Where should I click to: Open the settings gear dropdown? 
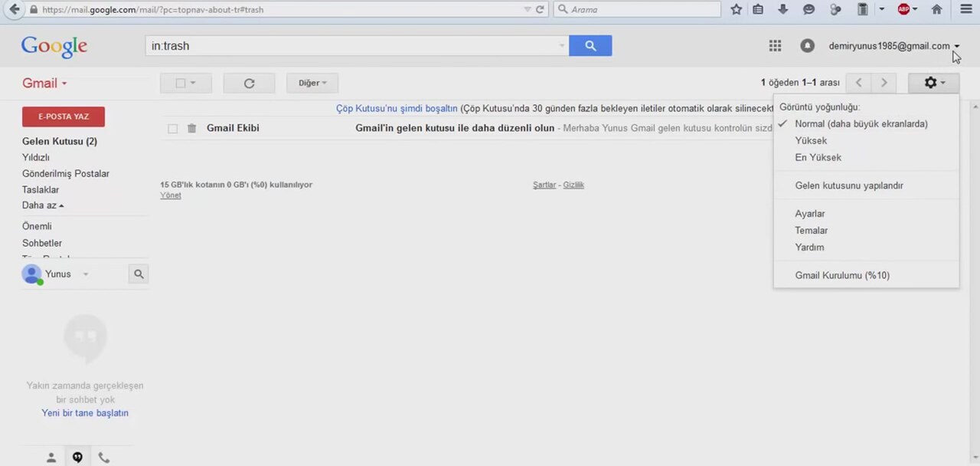(x=933, y=83)
